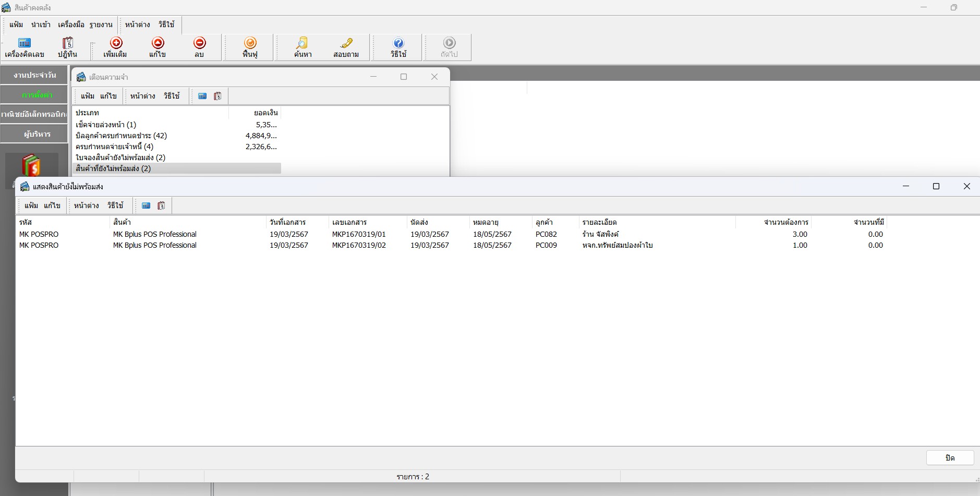Click the ยอดเงิน column header
This screenshot has width=980, height=496.
coord(255,113)
